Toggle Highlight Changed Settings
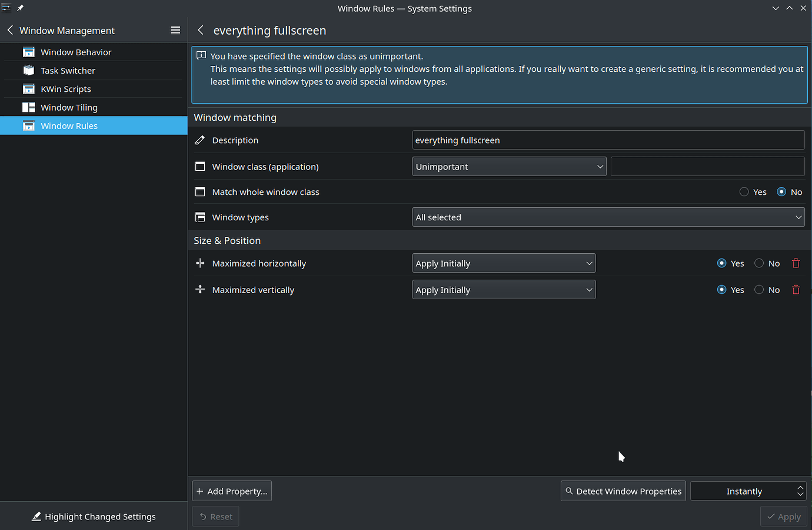Image resolution: width=812 pixels, height=530 pixels. (x=94, y=516)
